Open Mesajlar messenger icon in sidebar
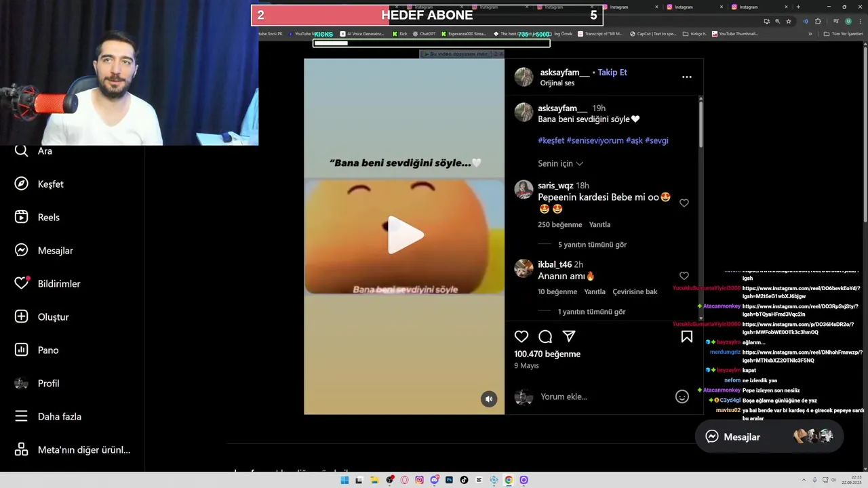The image size is (868, 488). pos(22,251)
